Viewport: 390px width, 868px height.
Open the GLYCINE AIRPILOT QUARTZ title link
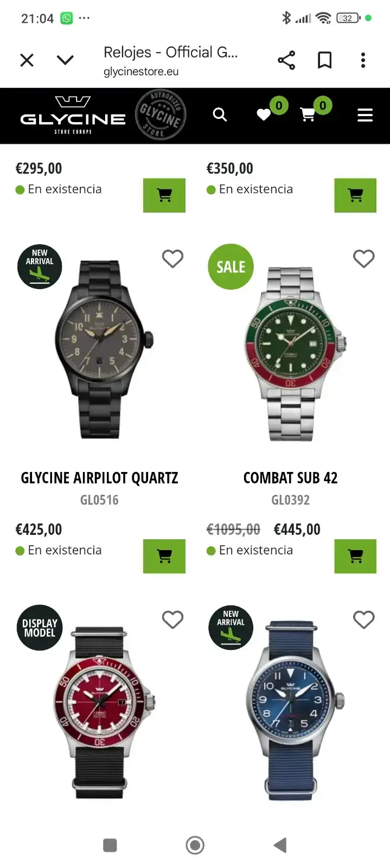pyautogui.click(x=99, y=478)
